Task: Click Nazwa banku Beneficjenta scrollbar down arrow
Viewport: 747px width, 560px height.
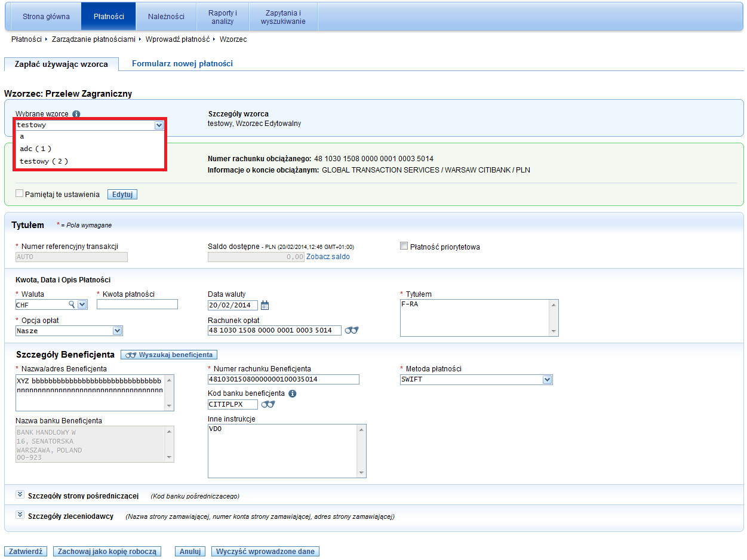Action: click(x=170, y=457)
